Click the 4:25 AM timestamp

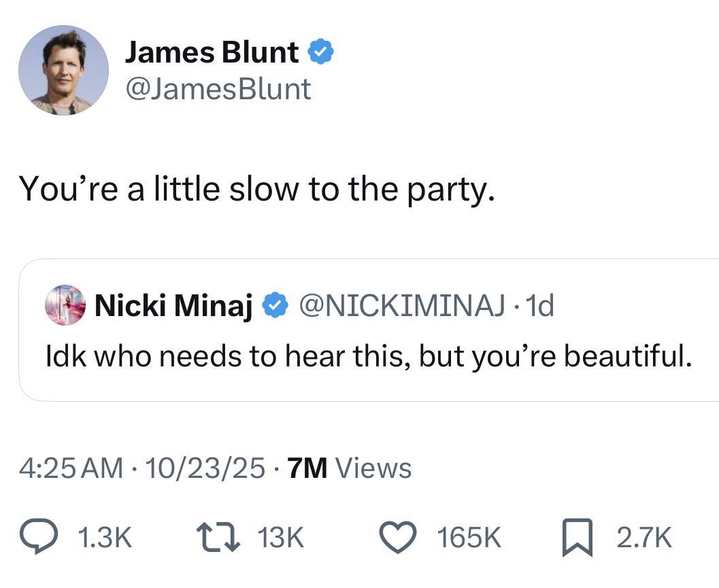(71, 468)
